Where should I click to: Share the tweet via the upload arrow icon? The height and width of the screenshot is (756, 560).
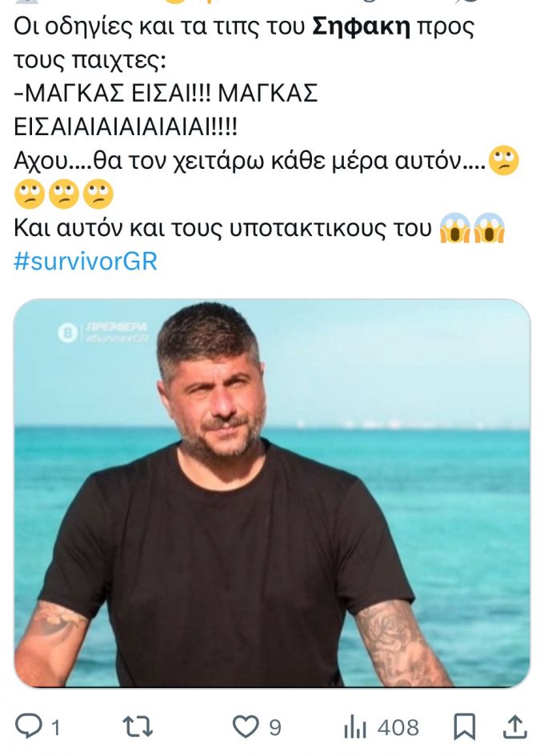(514, 727)
